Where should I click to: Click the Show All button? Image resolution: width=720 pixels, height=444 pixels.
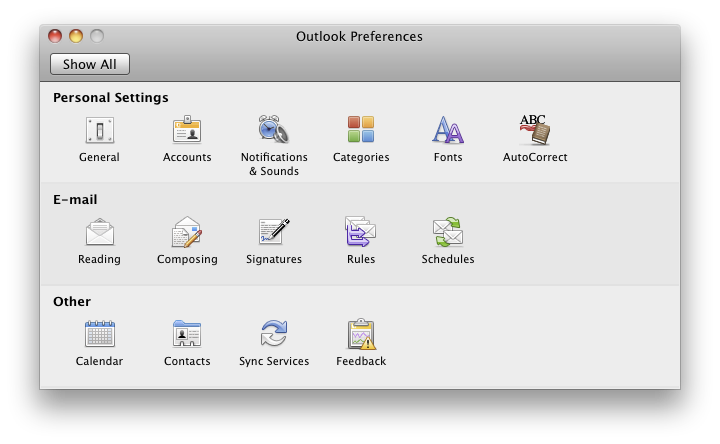[90, 64]
